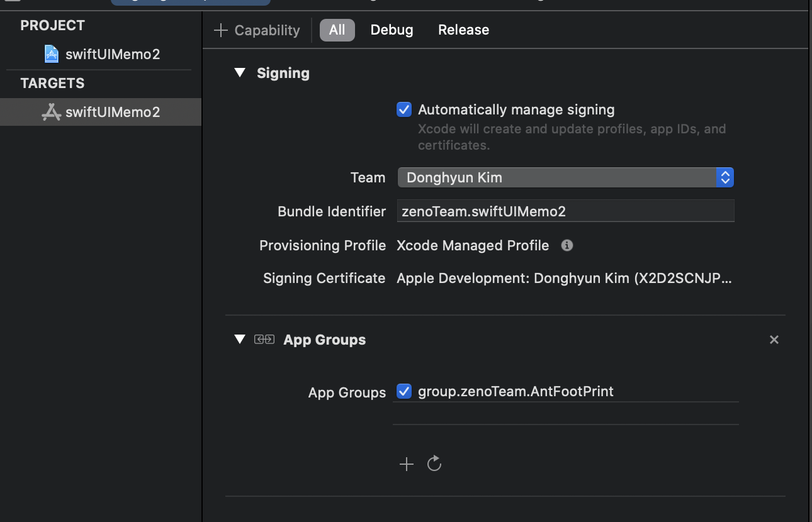Remove the App Groups capability

point(774,340)
